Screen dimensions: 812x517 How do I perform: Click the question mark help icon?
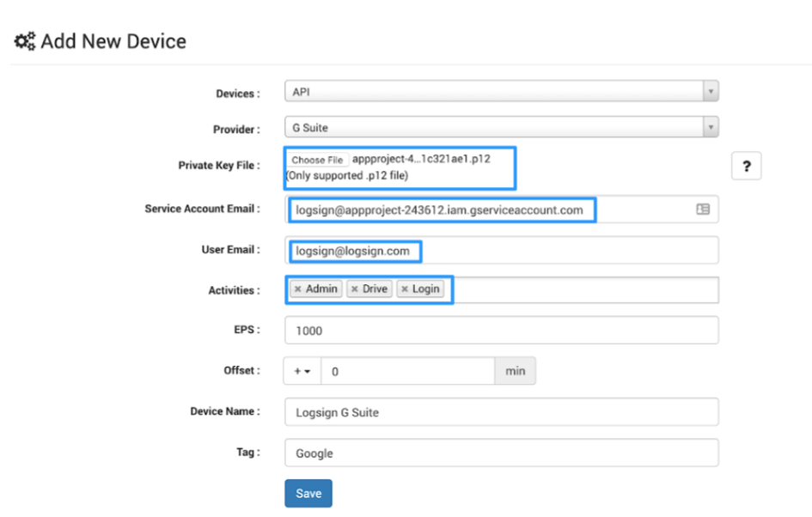point(746,166)
